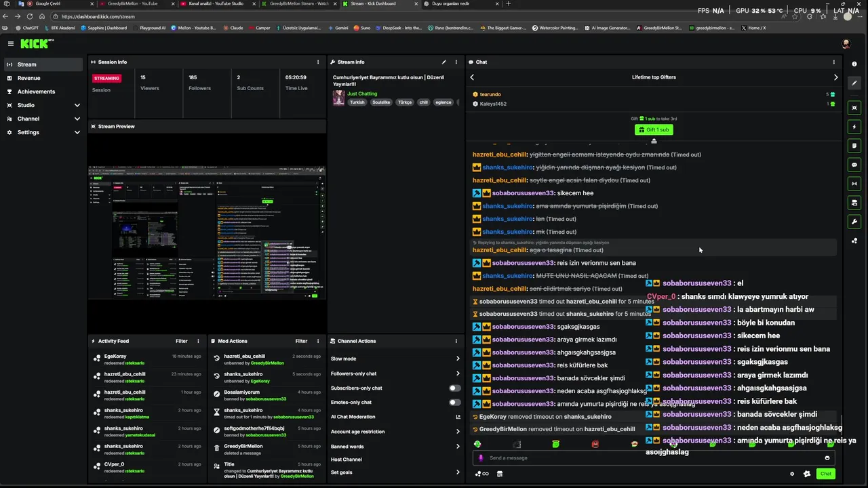Open ChatGPT bookmark

coord(27,28)
